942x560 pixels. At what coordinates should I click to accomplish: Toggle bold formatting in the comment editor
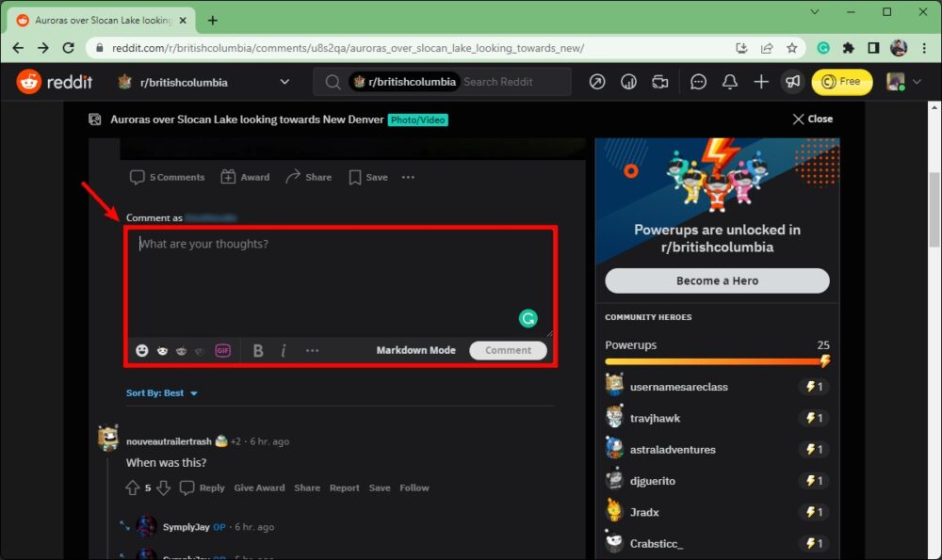click(x=258, y=350)
